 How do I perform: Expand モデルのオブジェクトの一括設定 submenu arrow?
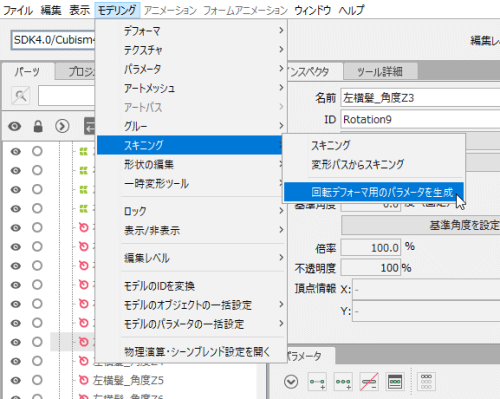click(281, 304)
